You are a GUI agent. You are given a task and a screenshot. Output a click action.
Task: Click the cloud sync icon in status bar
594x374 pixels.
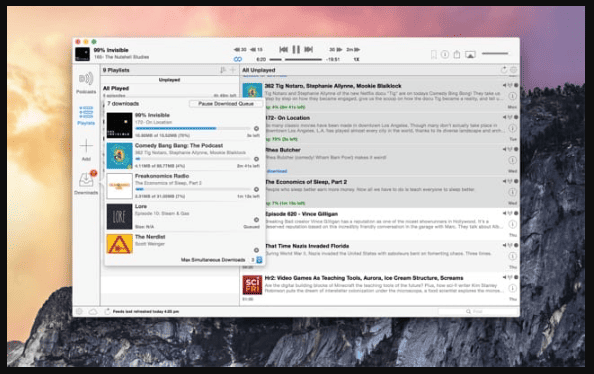(x=93, y=311)
